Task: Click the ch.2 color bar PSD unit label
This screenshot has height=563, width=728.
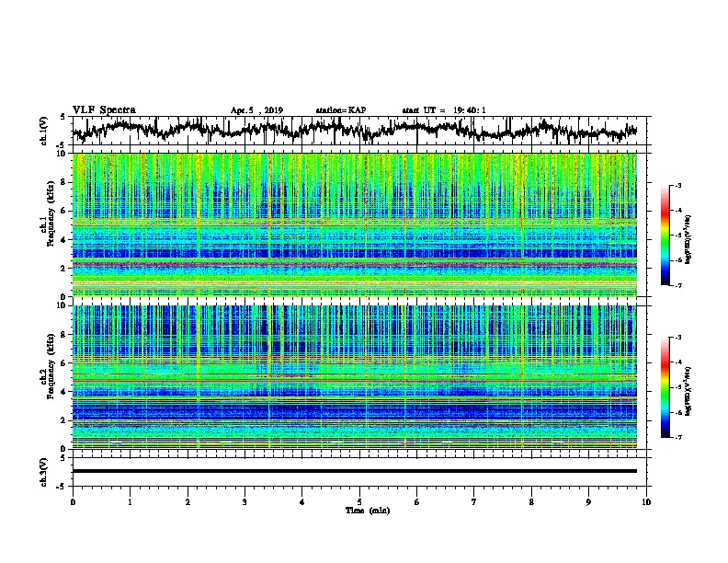Action: [x=688, y=391]
